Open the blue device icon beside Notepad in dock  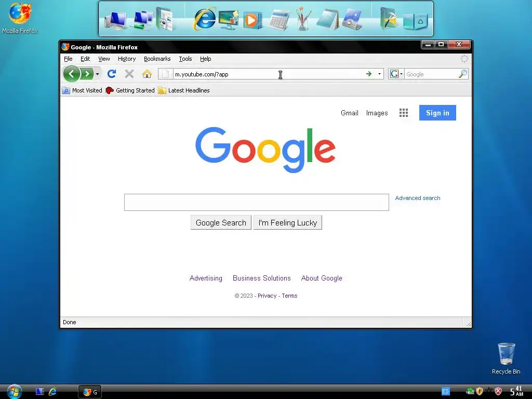coord(352,20)
